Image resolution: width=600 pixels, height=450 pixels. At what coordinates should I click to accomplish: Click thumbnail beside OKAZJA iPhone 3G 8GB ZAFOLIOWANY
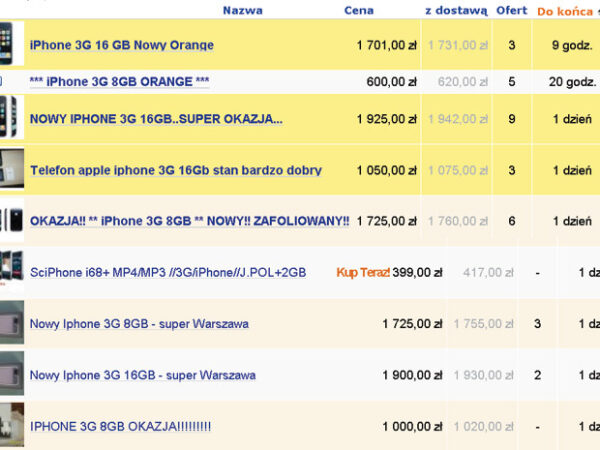coord(11,220)
